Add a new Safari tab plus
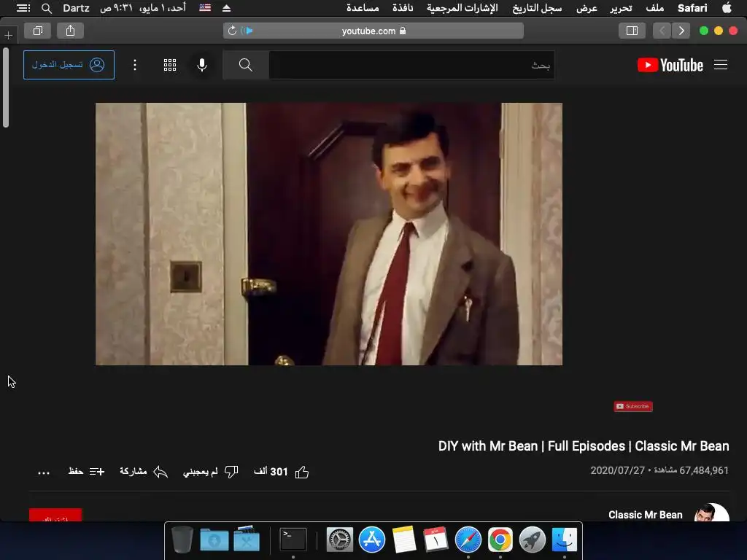 click(x=9, y=35)
